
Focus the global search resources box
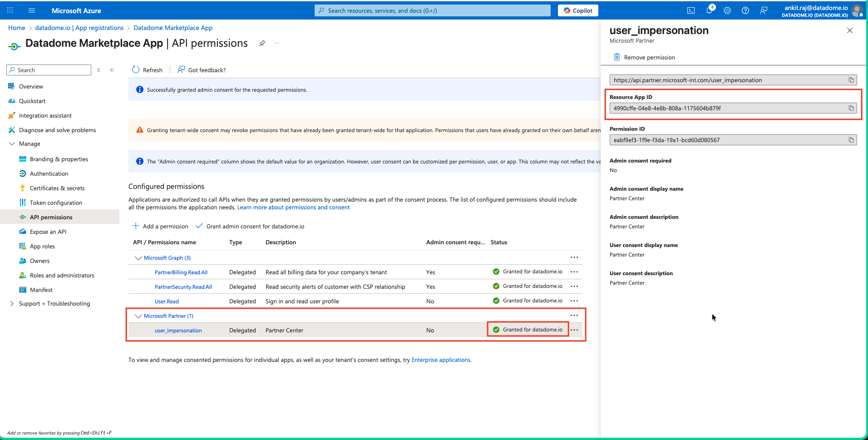point(432,10)
